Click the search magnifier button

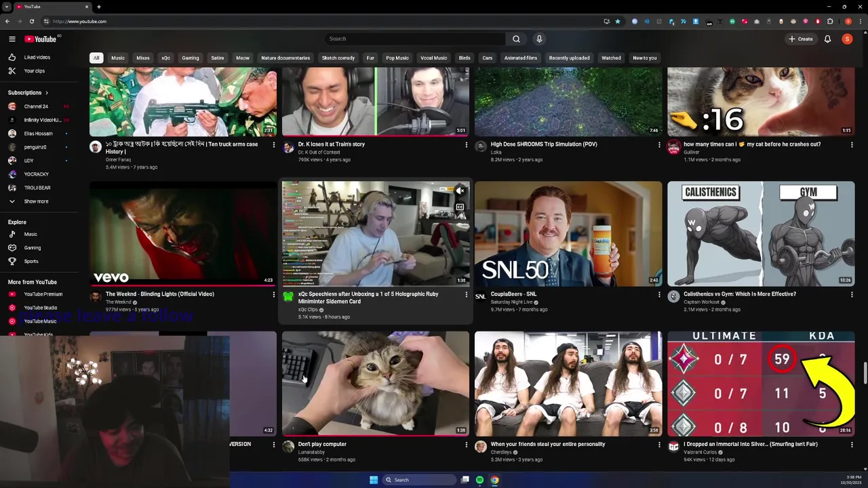click(516, 39)
